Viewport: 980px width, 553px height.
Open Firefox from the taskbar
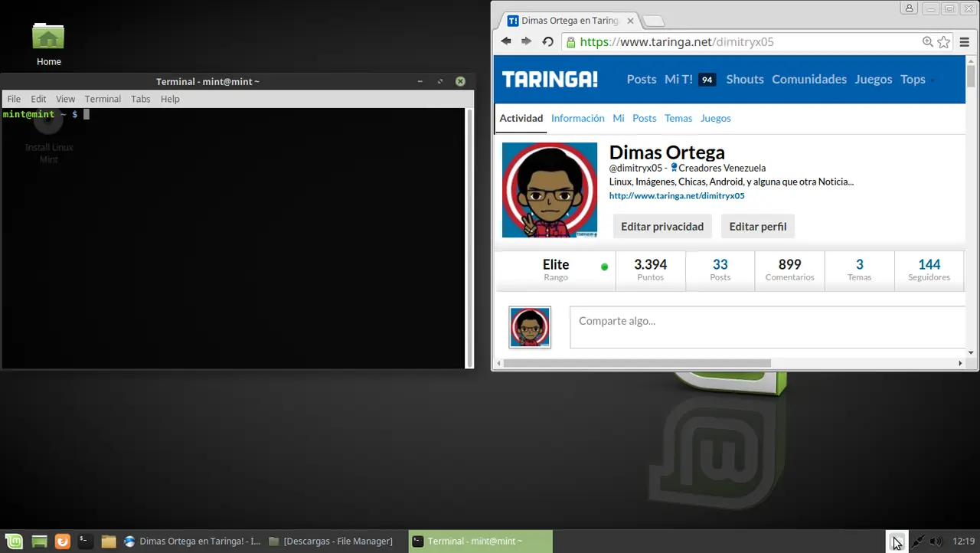pyautogui.click(x=62, y=541)
